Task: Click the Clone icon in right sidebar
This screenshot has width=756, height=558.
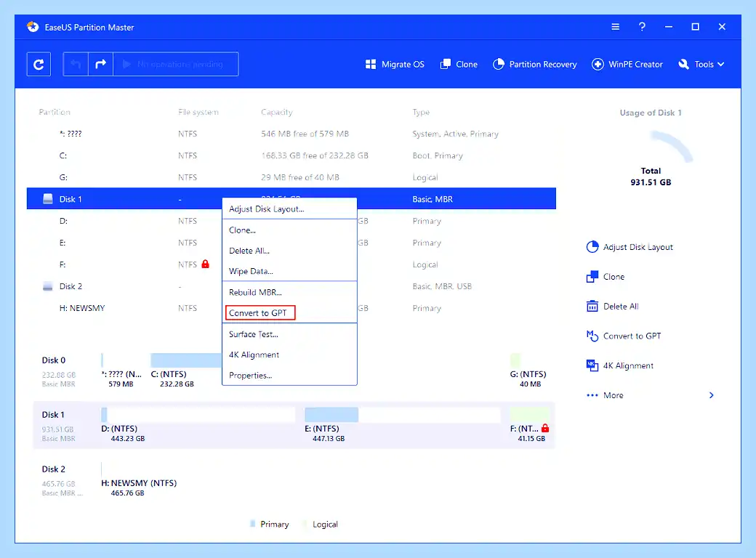Action: click(592, 277)
